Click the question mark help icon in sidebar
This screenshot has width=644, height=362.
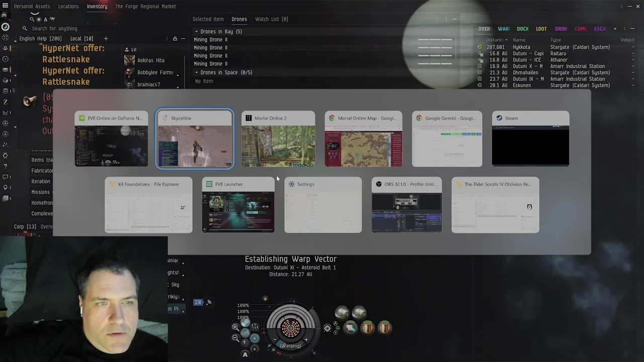(x=6, y=166)
